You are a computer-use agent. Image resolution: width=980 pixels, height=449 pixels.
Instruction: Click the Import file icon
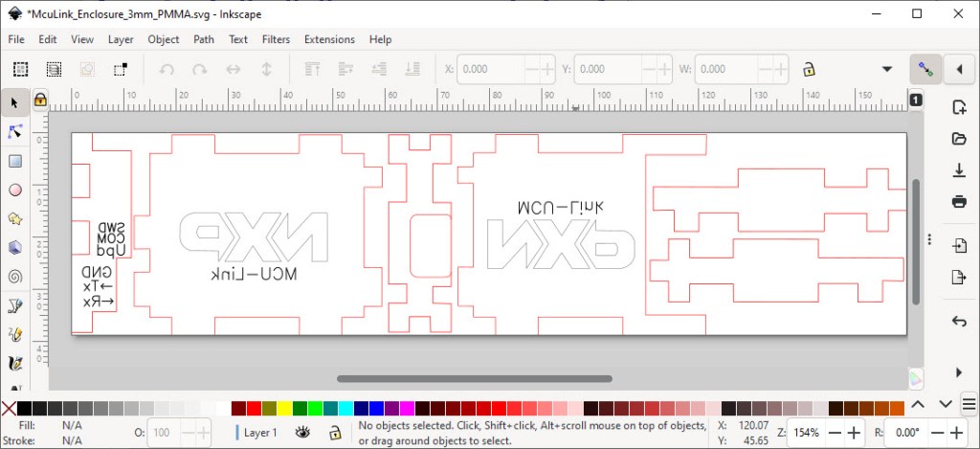point(959,246)
